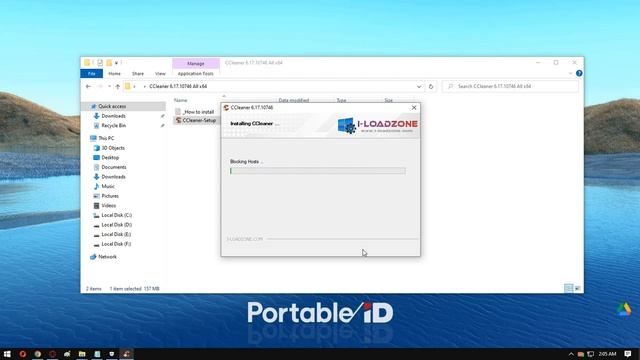This screenshot has width=640, height=360.
Task: Close the CCleaner installer dialog
Action: [414, 108]
